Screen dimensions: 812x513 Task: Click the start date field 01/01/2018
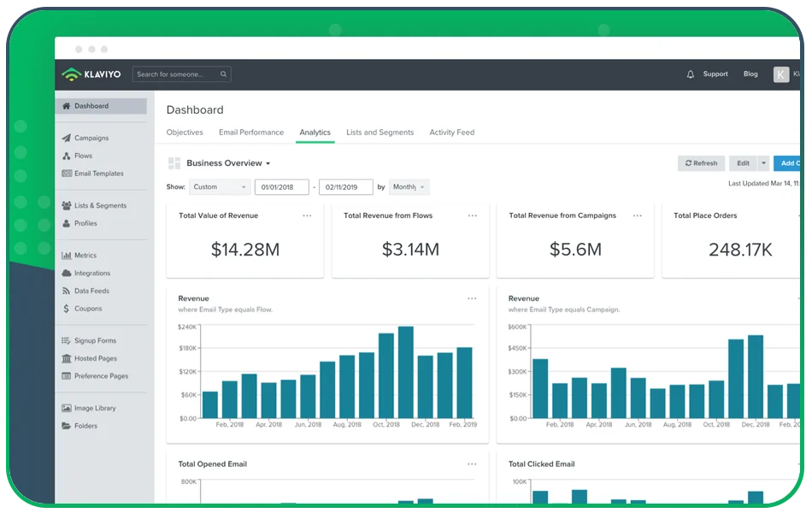click(282, 187)
